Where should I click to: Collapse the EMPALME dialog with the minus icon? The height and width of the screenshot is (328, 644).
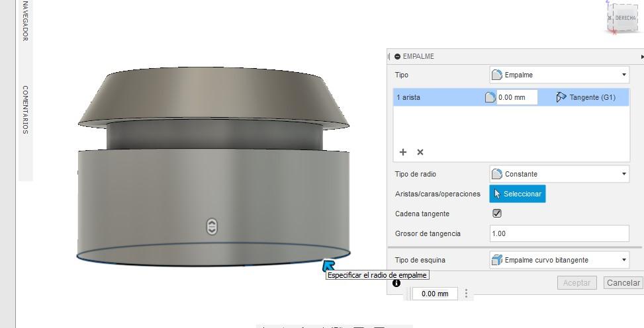[397, 57]
